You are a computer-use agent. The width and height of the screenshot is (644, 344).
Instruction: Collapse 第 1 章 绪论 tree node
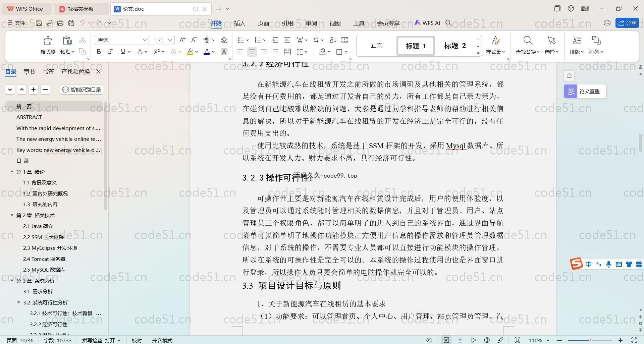tap(12, 172)
